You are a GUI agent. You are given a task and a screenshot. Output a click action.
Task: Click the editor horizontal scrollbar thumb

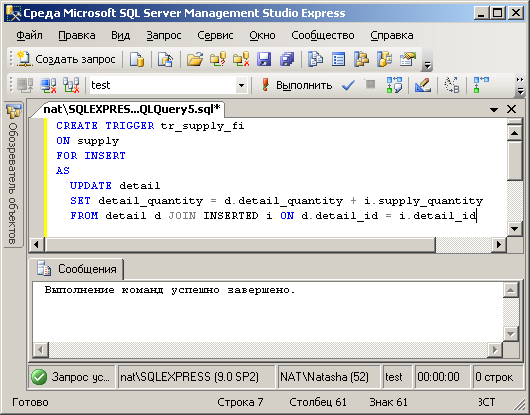pyautogui.click(x=240, y=244)
